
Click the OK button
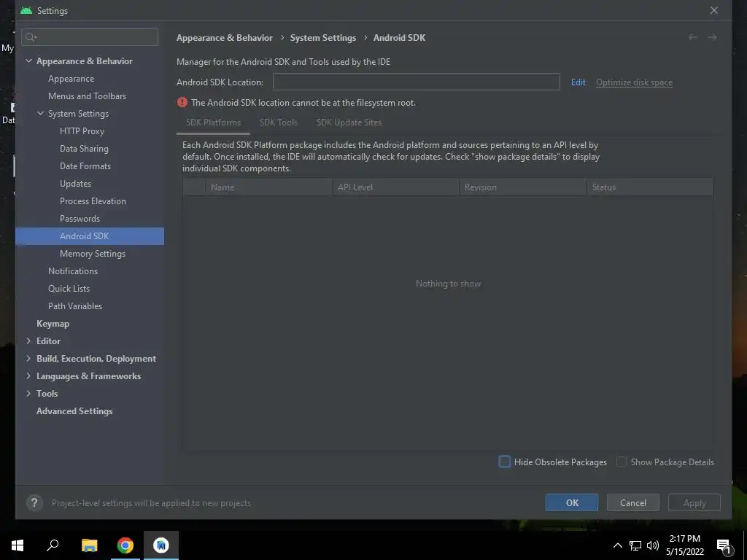(x=572, y=502)
